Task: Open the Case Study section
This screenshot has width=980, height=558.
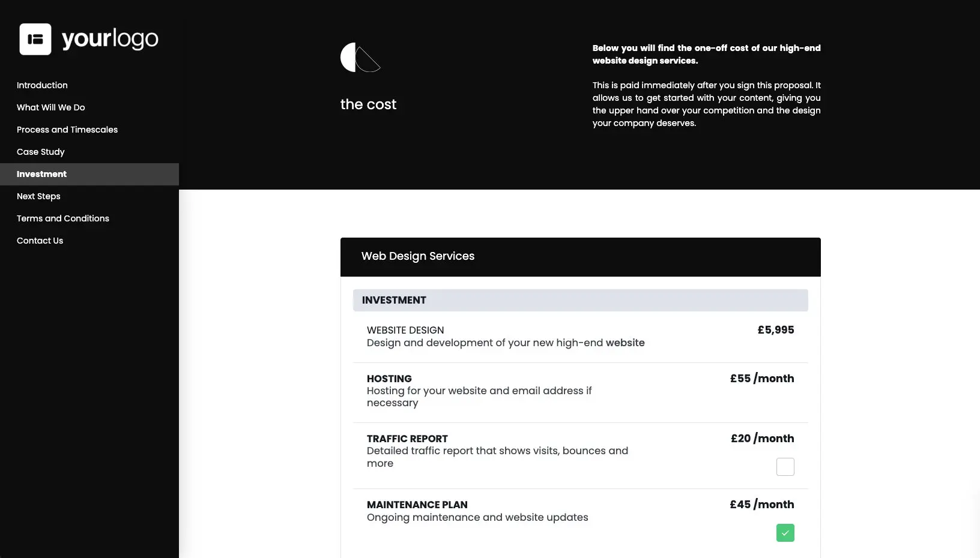Action: coord(40,152)
